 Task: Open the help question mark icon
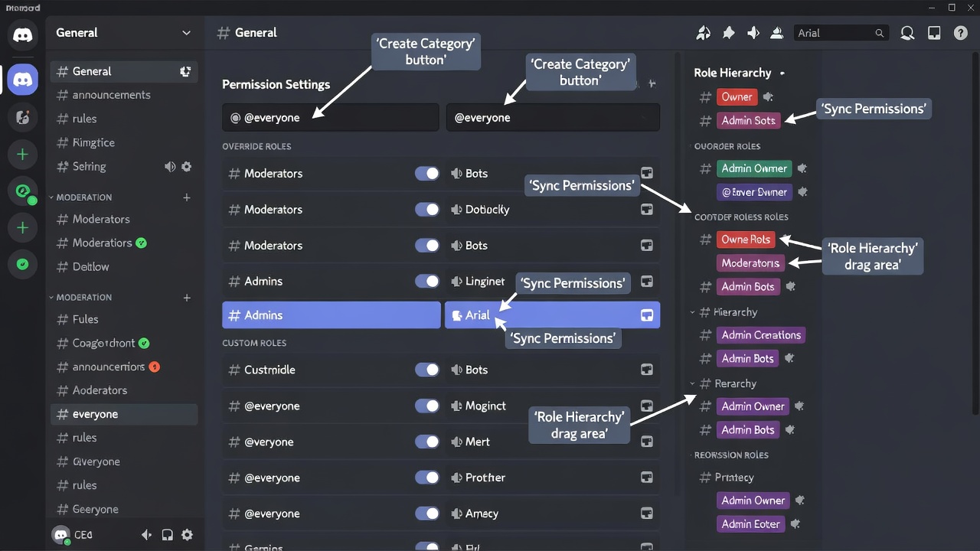coord(960,33)
